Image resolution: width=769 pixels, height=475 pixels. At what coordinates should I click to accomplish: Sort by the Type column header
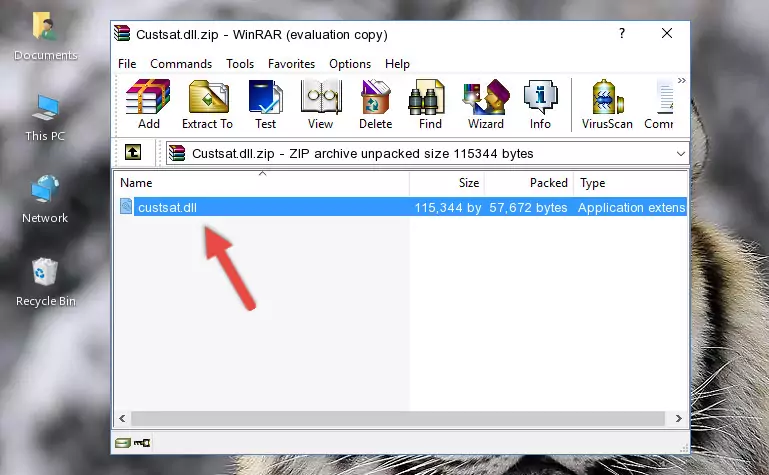630,183
